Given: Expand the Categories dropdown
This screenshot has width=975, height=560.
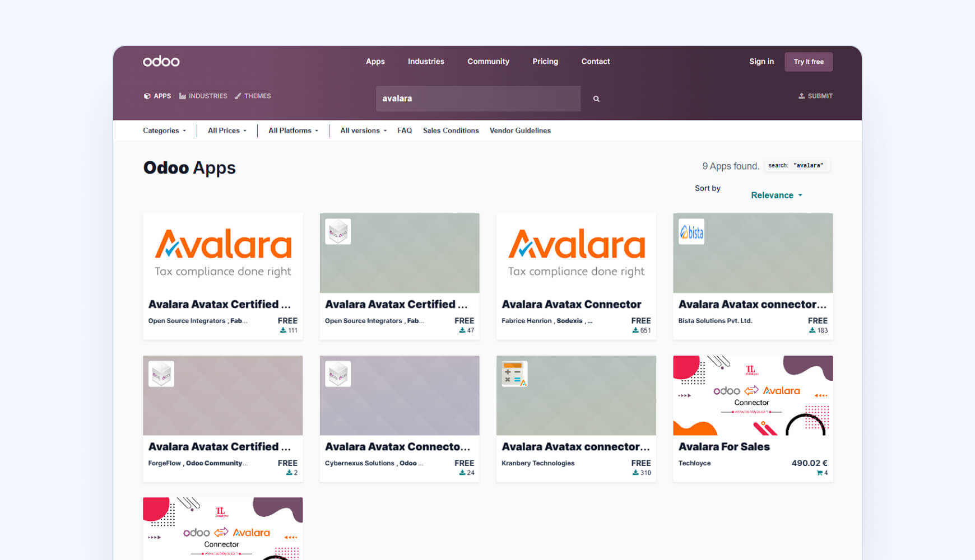Looking at the screenshot, I should click(164, 130).
